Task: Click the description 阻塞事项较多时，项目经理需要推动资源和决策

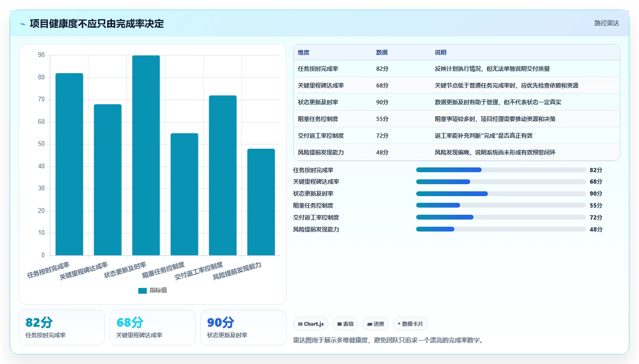Action: 495,119
